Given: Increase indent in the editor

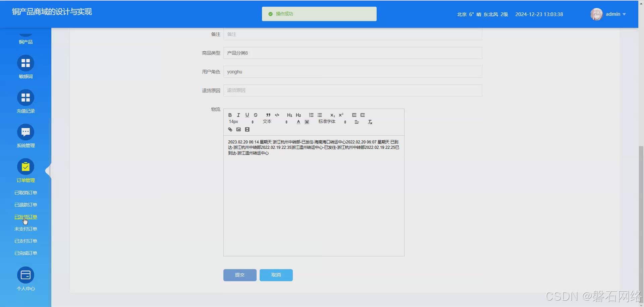Looking at the screenshot, I should (x=363, y=115).
